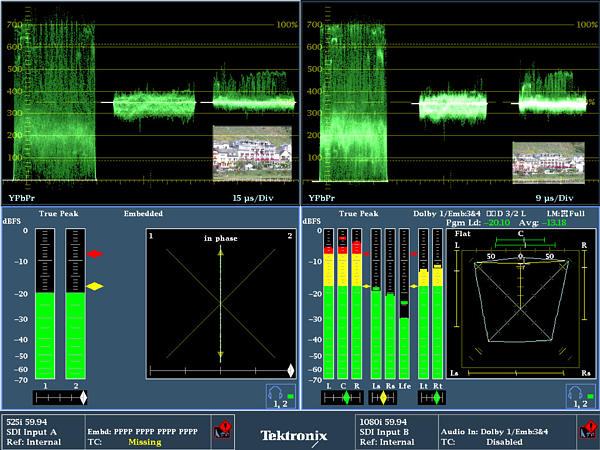This screenshot has width=600, height=450.
Task: Click the Lt Rt correlation meter
Action: 430,397
